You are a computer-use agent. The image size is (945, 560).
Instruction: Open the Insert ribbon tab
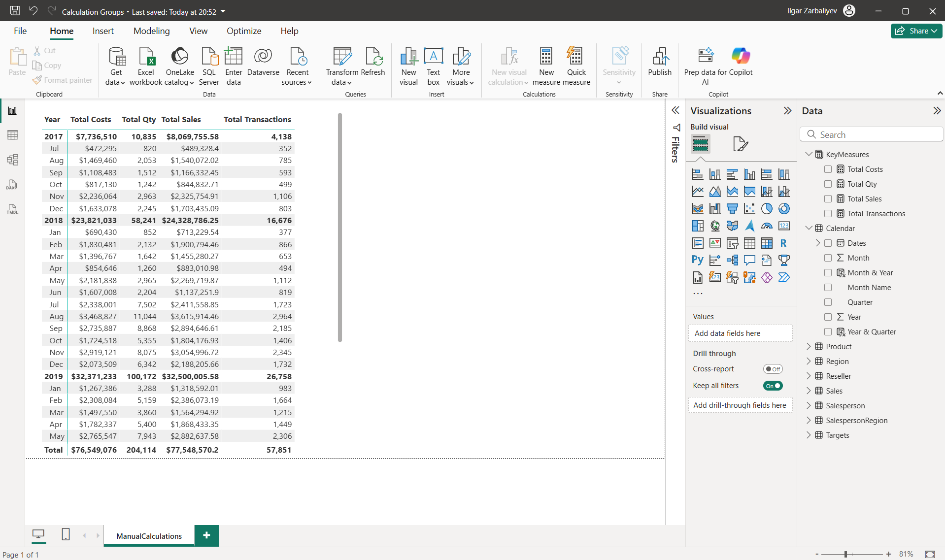[103, 31]
